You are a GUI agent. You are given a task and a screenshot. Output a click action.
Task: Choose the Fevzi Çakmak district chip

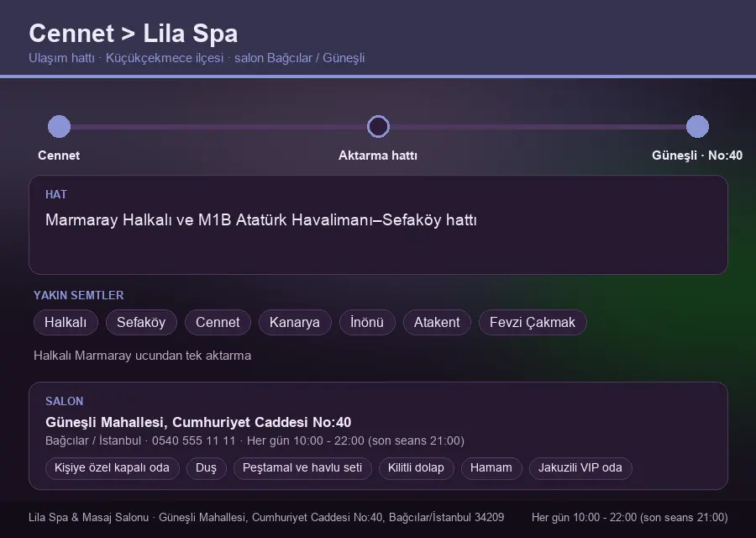(533, 322)
